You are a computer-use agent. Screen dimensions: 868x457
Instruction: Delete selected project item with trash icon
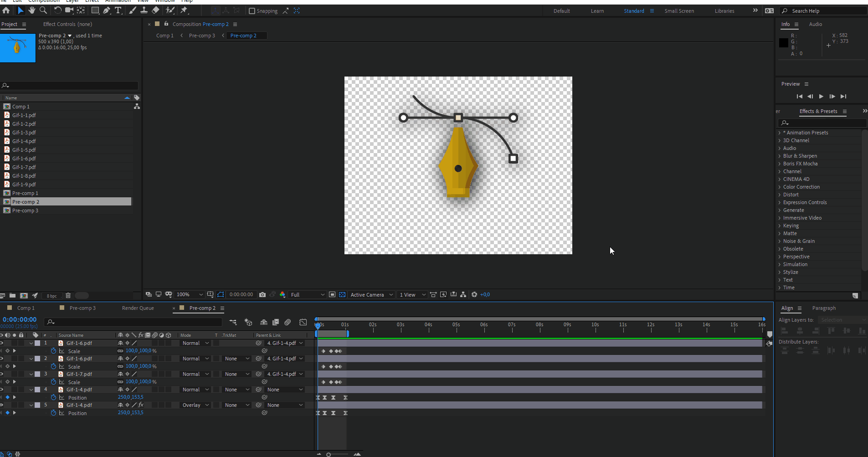coord(68,296)
